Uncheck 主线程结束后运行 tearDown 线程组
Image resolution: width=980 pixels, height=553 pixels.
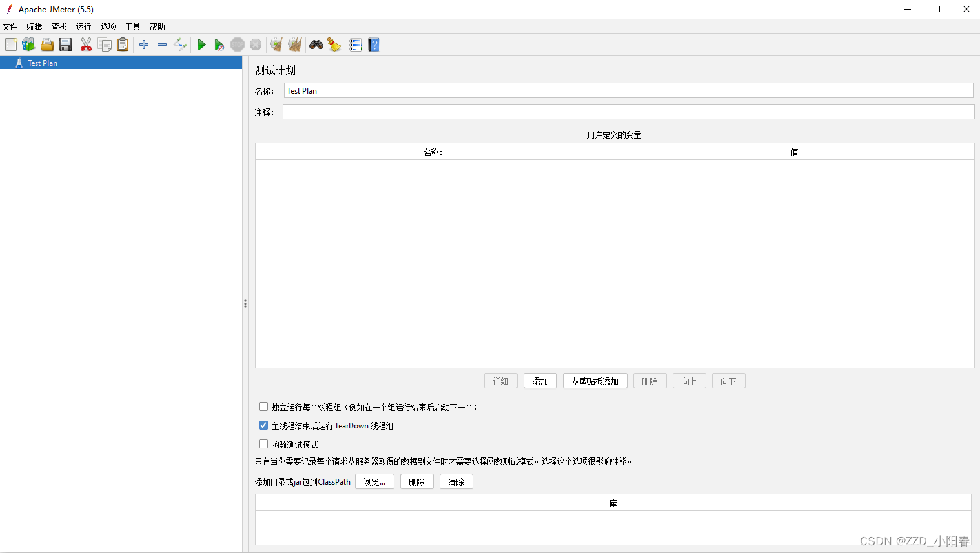[x=263, y=425]
